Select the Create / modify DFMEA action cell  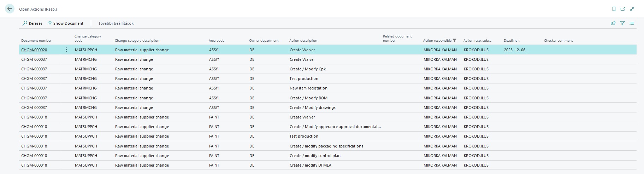tap(310, 165)
